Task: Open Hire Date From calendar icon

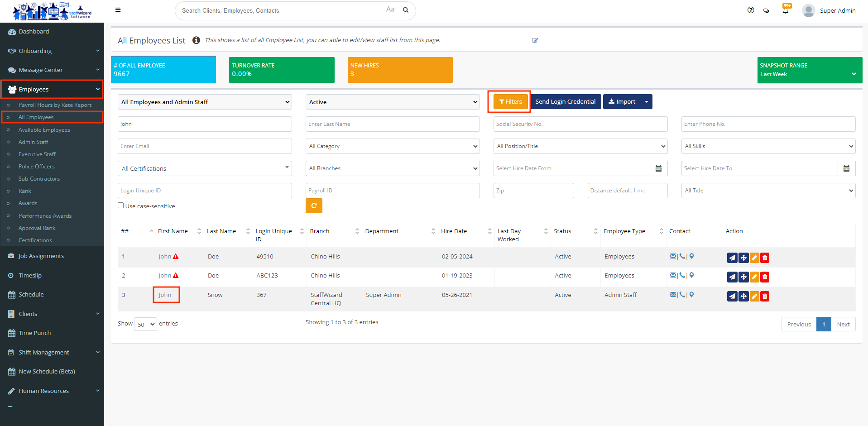Action: [658, 168]
